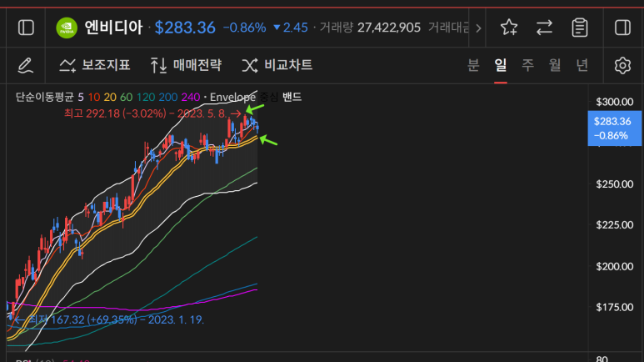Open the swap arrows icon
644x362 pixels.
[x=544, y=28]
